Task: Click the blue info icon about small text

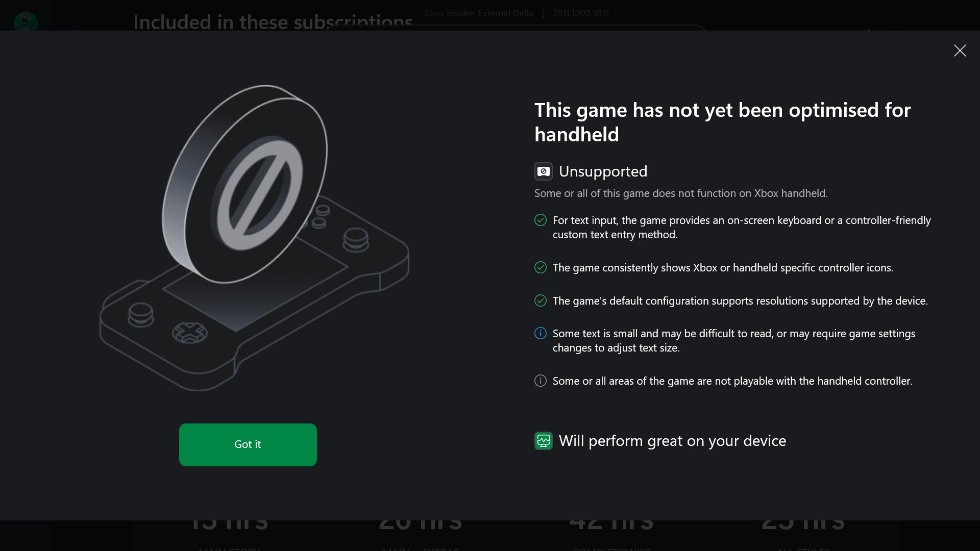Action: [x=541, y=333]
